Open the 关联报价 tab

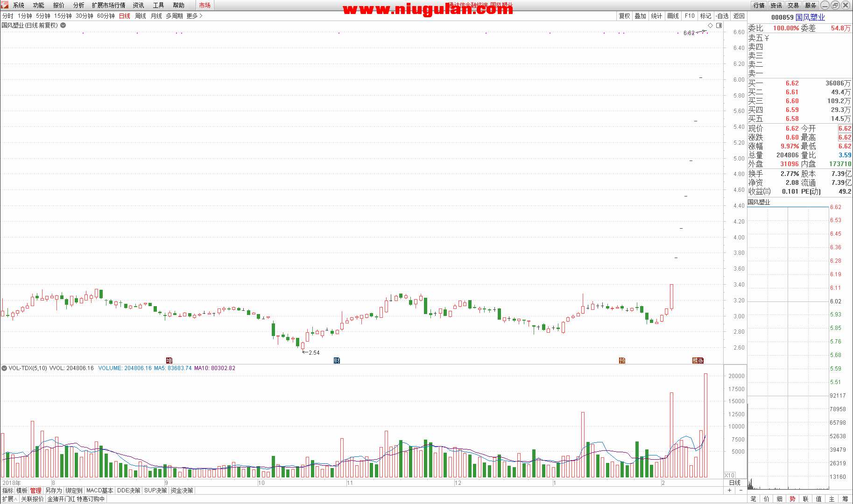pyautogui.click(x=32, y=499)
